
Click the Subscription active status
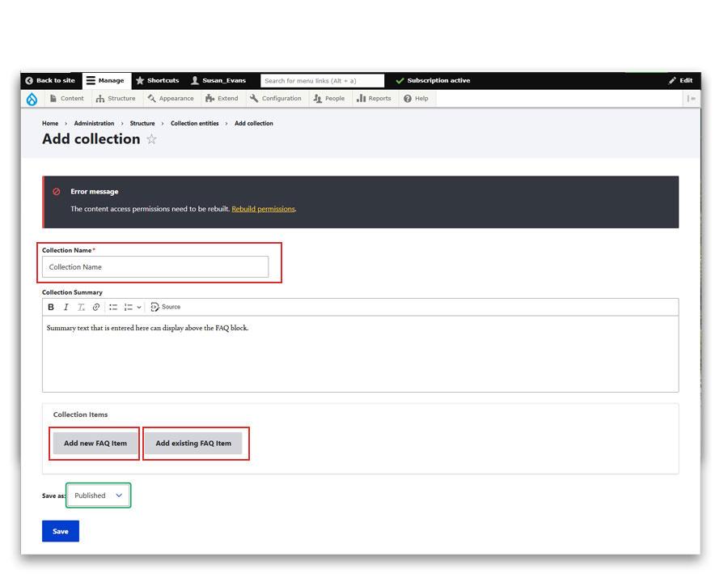pos(433,80)
